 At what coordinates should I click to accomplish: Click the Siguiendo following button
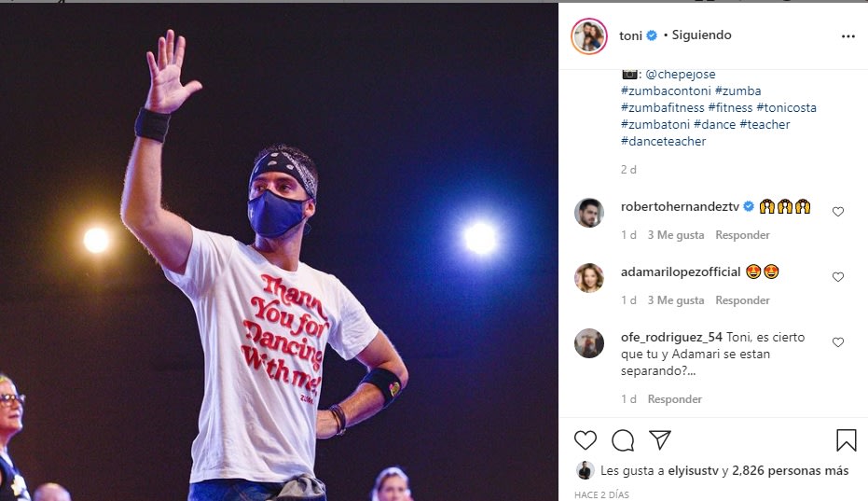click(700, 35)
